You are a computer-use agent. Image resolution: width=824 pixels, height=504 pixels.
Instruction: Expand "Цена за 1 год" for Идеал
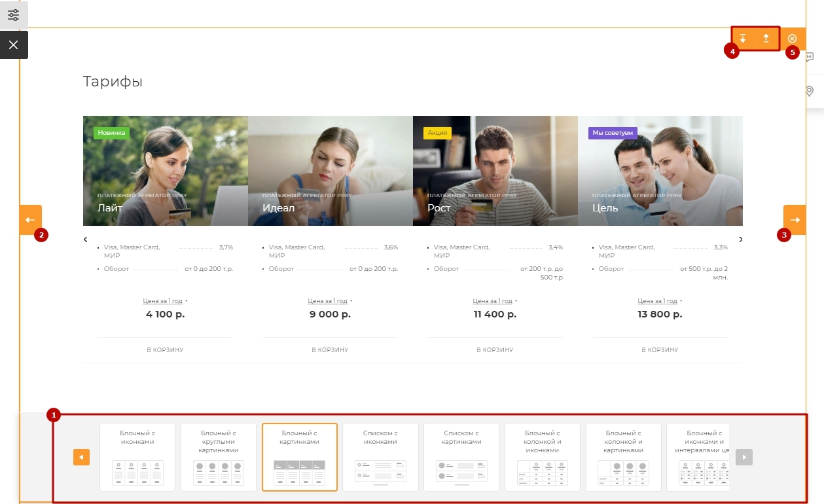pos(330,301)
